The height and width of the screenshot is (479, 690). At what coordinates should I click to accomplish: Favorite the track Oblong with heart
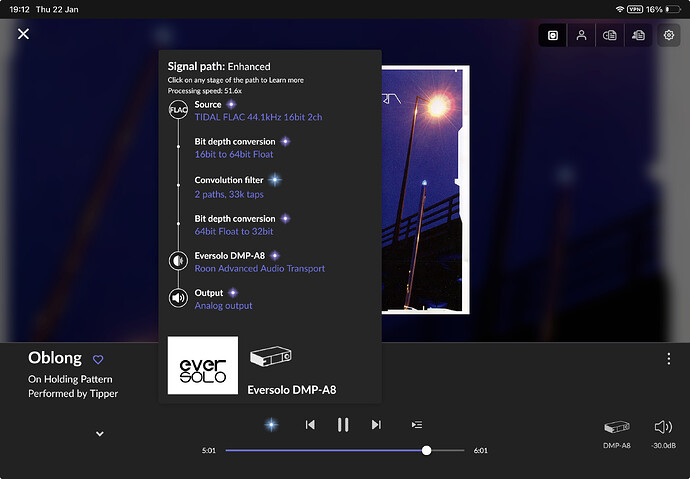coord(98,359)
